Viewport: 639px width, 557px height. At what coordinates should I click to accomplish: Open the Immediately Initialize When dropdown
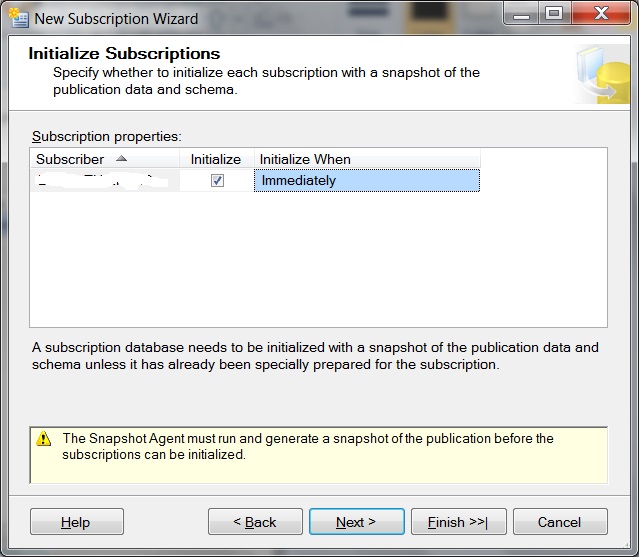(367, 181)
